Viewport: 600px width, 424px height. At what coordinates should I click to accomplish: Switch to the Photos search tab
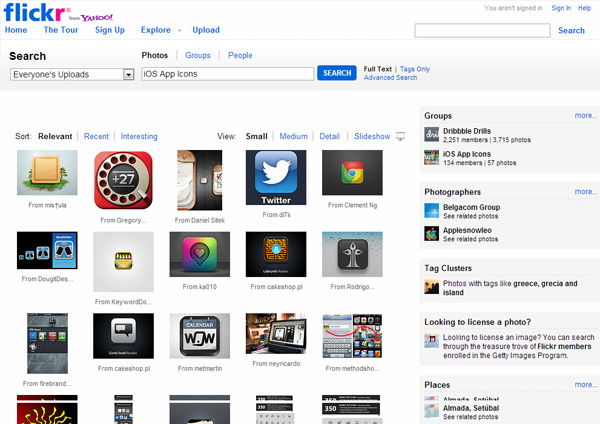pyautogui.click(x=155, y=55)
